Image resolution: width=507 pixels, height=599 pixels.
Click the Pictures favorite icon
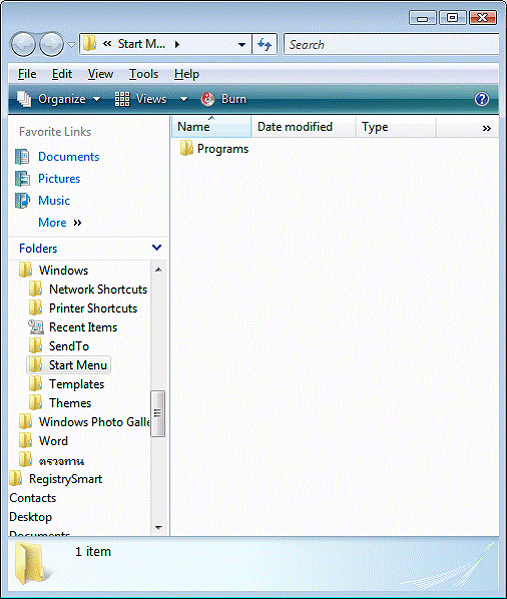[22, 179]
